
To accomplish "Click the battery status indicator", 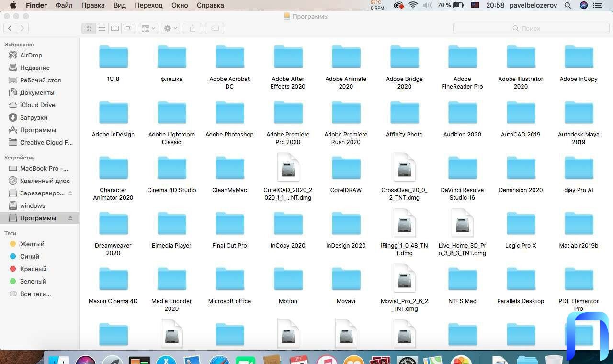I will tap(450, 5).
